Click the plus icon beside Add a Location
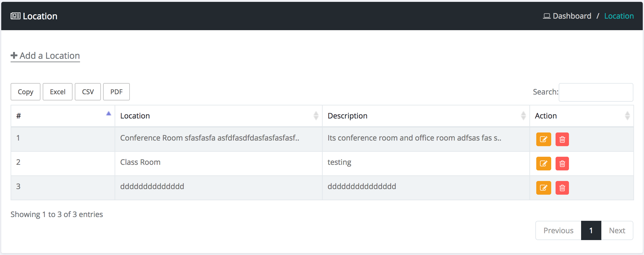 14,56
